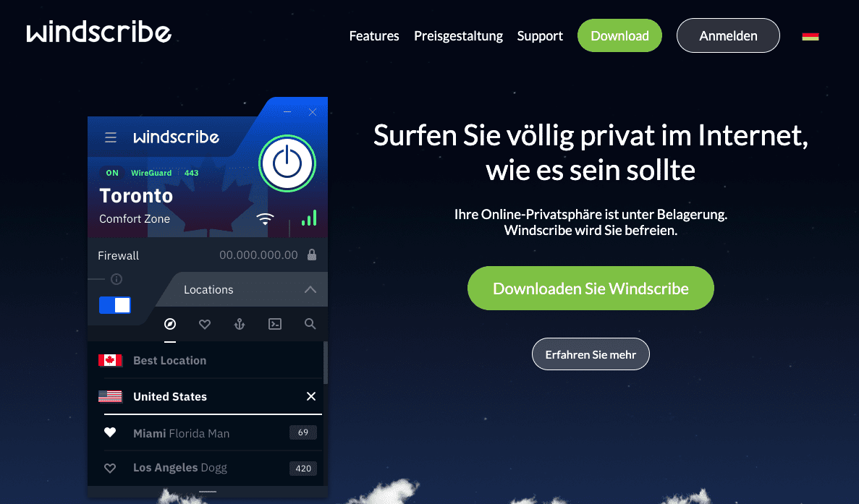This screenshot has width=859, height=504.
Task: Collapse the Locations panel chevron
Action: [310, 289]
